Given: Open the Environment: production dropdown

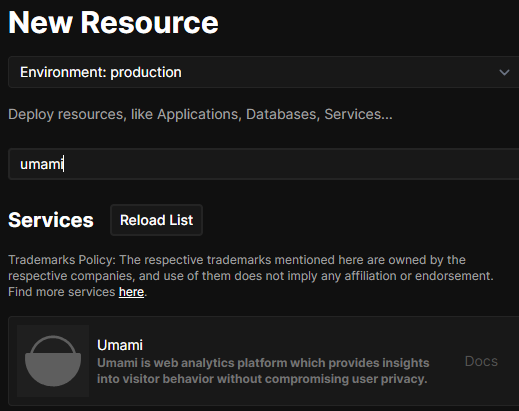Looking at the screenshot, I should coord(263,72).
